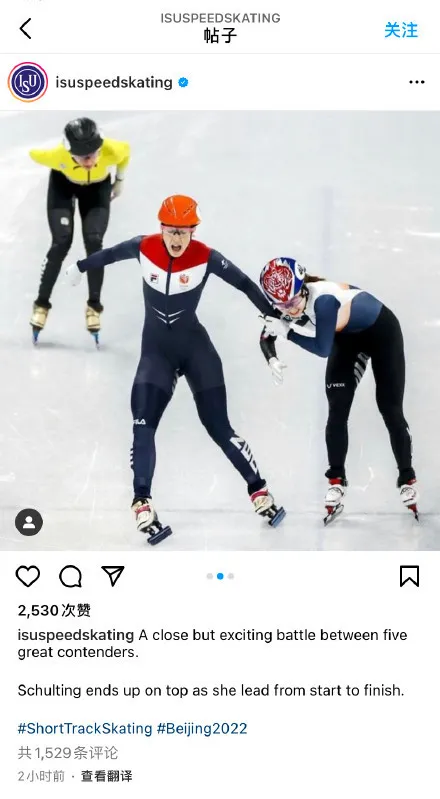Tap the skating photo in the post

[220, 331]
